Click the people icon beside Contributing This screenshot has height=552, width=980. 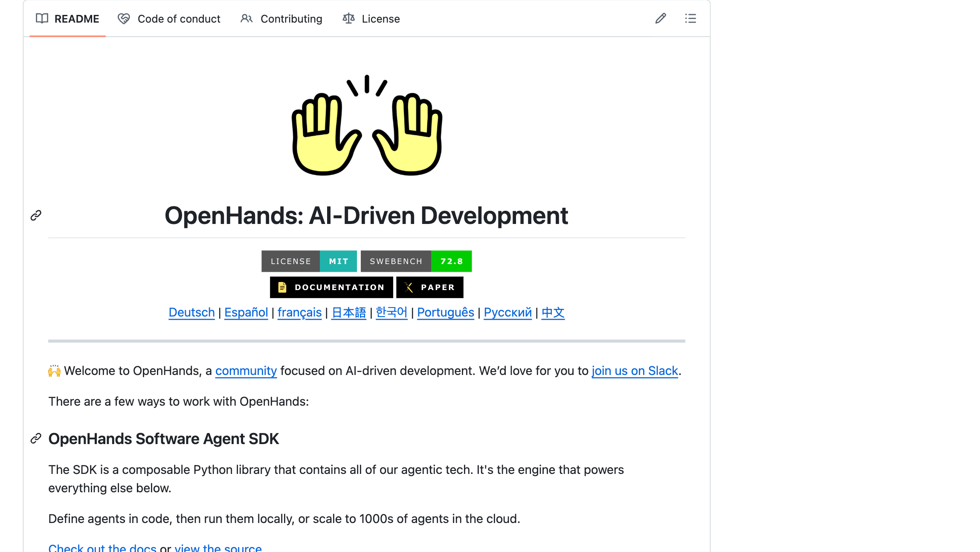point(246,18)
